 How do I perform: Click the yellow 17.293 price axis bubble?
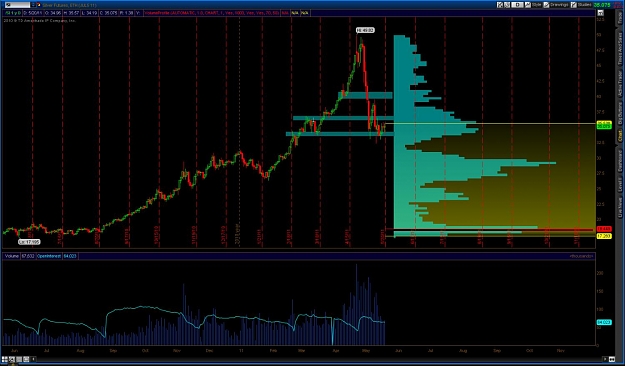click(x=603, y=236)
